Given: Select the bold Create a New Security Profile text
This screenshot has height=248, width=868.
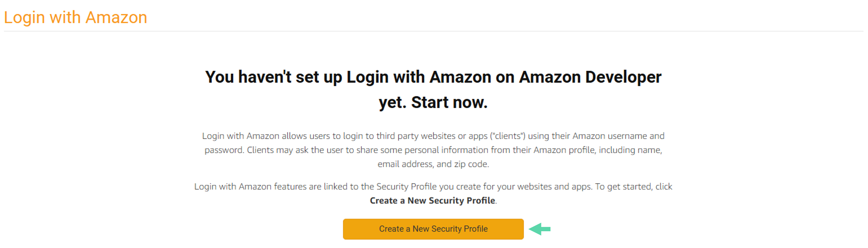Looking at the screenshot, I should tap(432, 201).
